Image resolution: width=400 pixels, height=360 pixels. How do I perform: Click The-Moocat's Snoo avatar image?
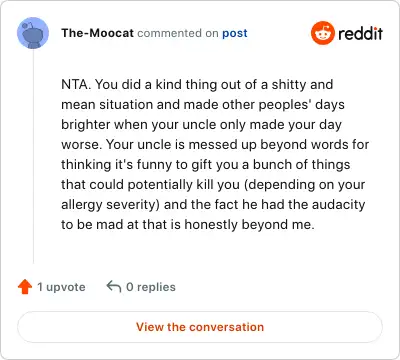33,33
